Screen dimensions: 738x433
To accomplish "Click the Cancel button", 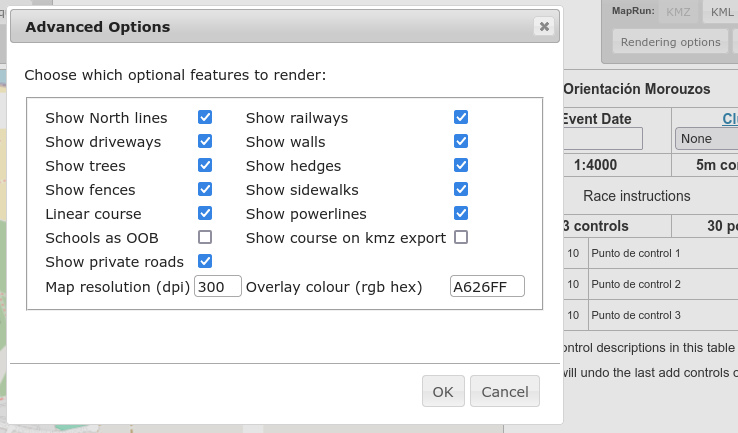I will (505, 392).
